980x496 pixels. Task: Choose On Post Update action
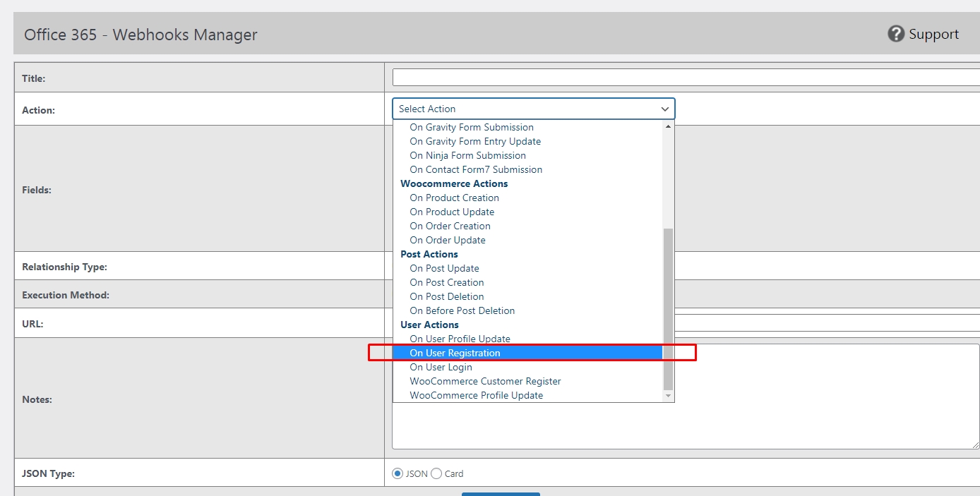tap(444, 268)
